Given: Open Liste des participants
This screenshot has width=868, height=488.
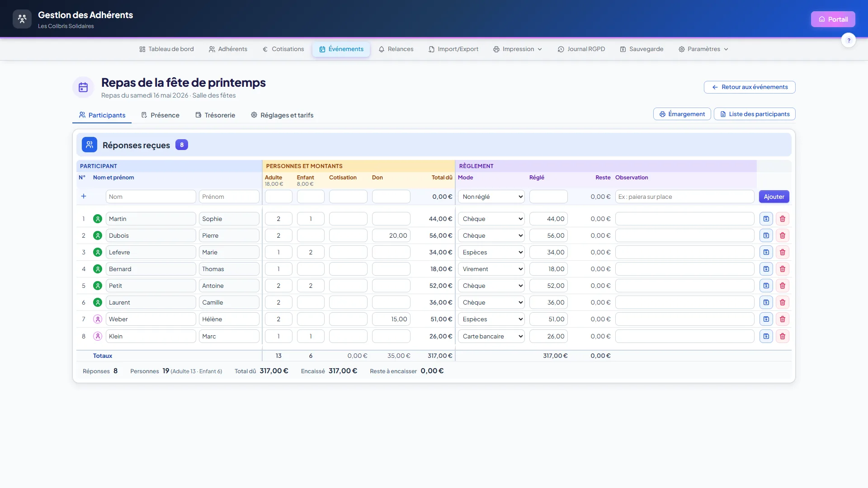Looking at the screenshot, I should tap(755, 114).
